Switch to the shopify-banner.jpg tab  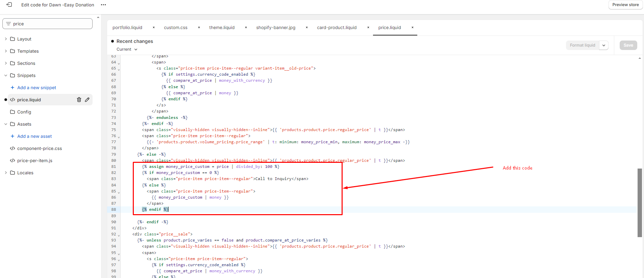276,27
